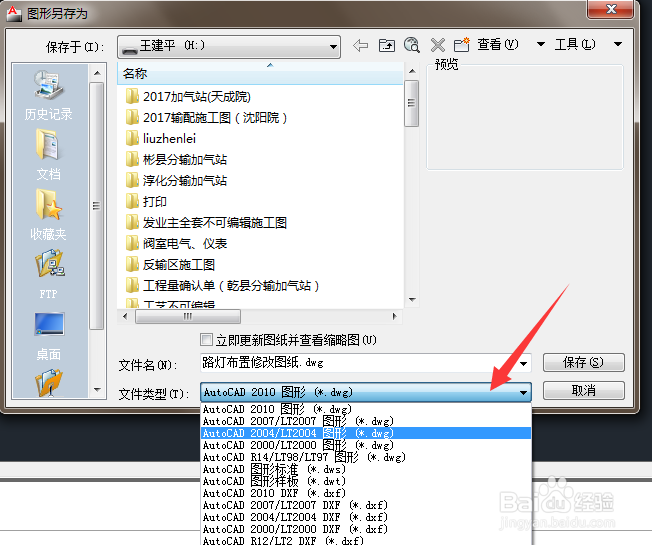Open the 查看(V) dropdown arrow
This screenshot has height=545, width=652.
coord(541,44)
